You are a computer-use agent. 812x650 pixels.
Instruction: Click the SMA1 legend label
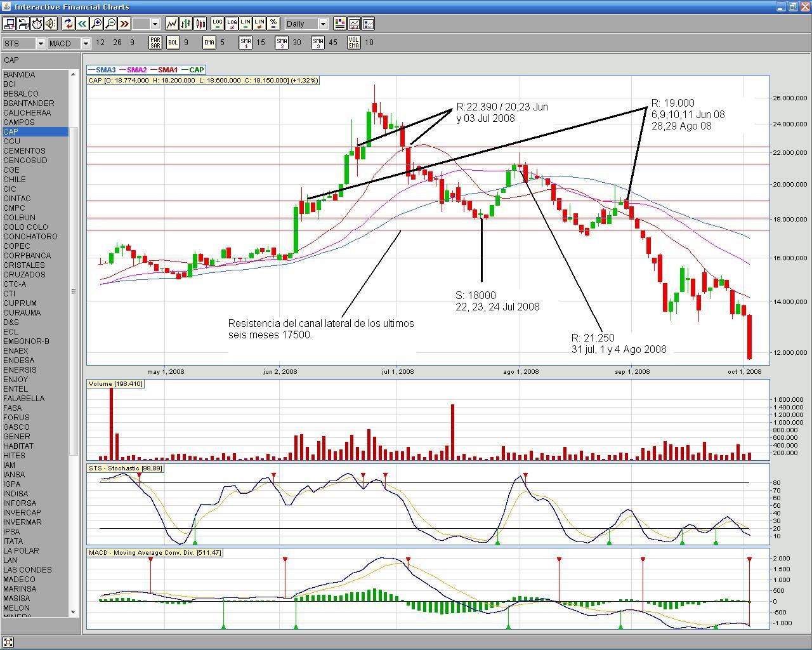(x=167, y=70)
